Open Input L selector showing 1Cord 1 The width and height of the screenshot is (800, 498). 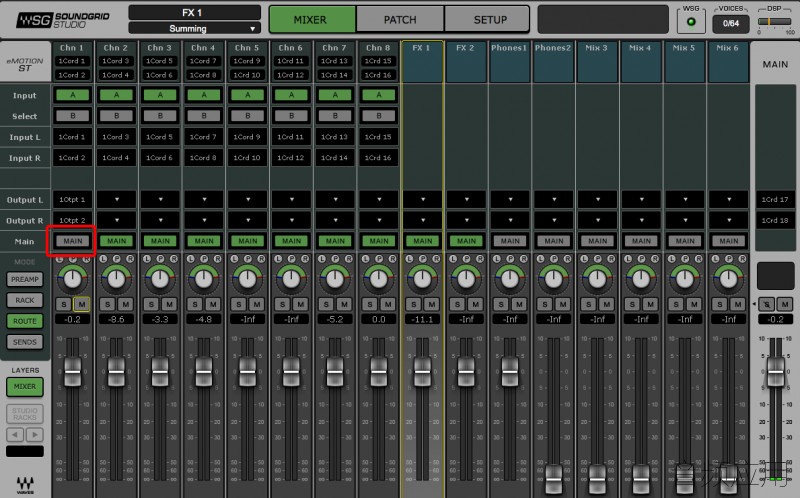(x=72, y=137)
